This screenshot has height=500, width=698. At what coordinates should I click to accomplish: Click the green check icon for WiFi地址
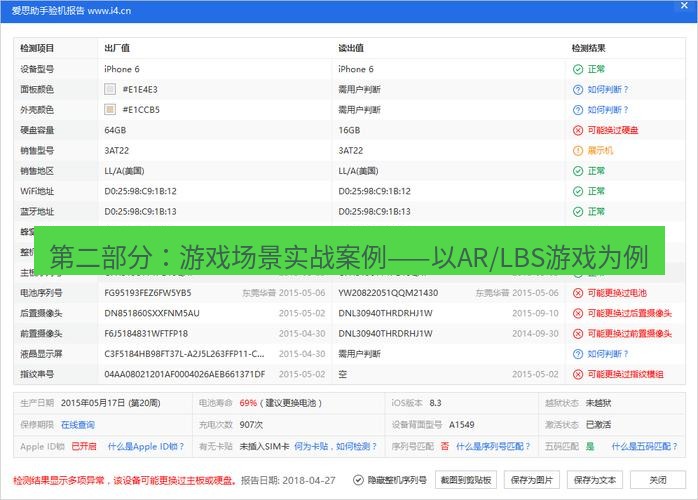tap(578, 191)
